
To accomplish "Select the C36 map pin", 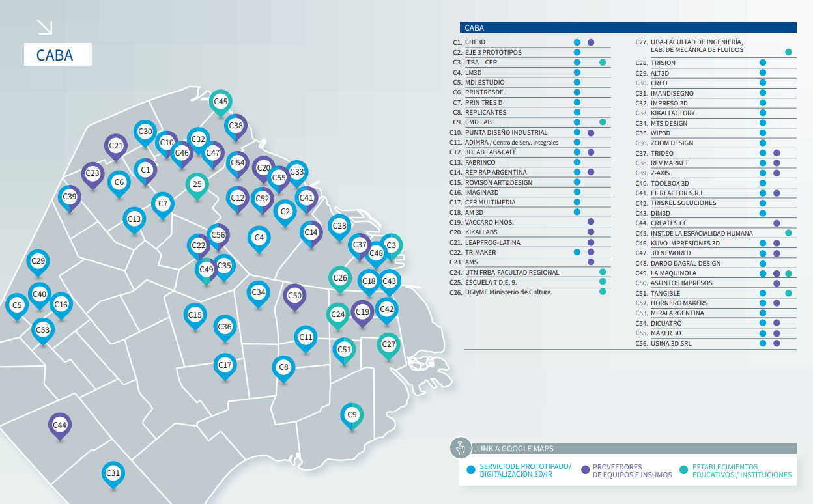I will point(225,328).
